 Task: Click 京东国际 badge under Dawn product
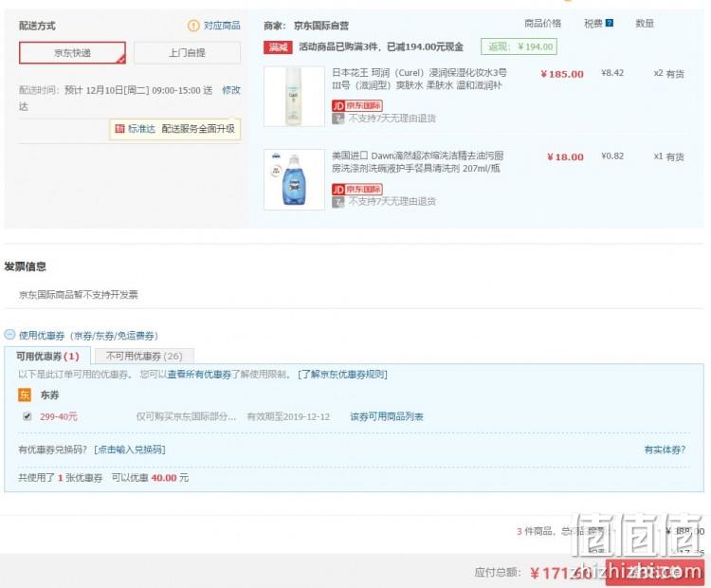pyautogui.click(x=357, y=189)
